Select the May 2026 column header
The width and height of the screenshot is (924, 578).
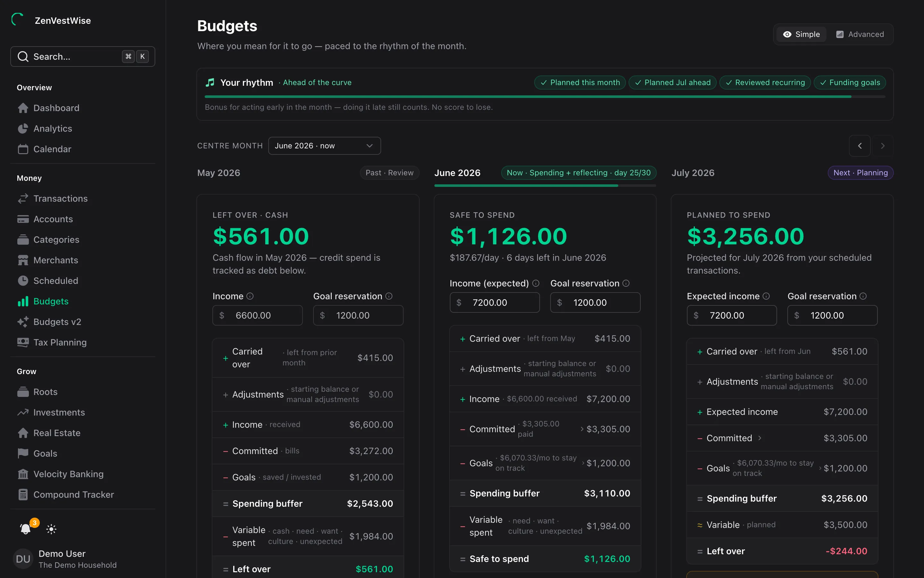(219, 173)
